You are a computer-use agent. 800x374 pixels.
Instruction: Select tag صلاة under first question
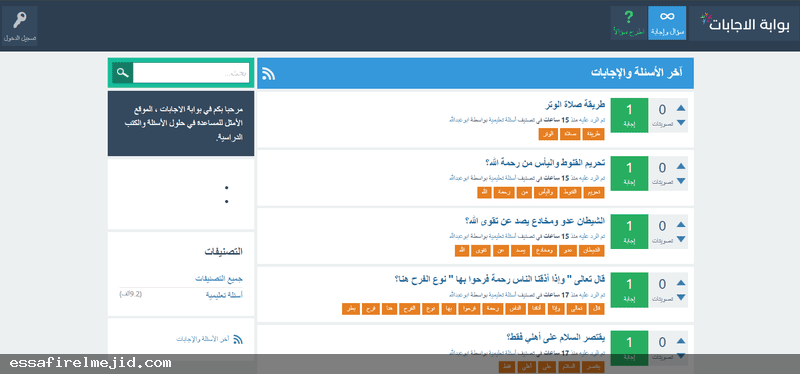[x=570, y=134]
